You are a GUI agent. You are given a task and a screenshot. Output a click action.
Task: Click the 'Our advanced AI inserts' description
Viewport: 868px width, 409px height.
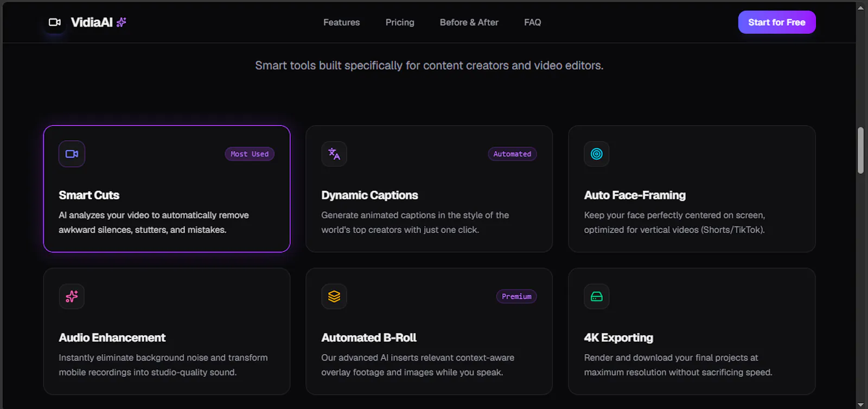(418, 365)
